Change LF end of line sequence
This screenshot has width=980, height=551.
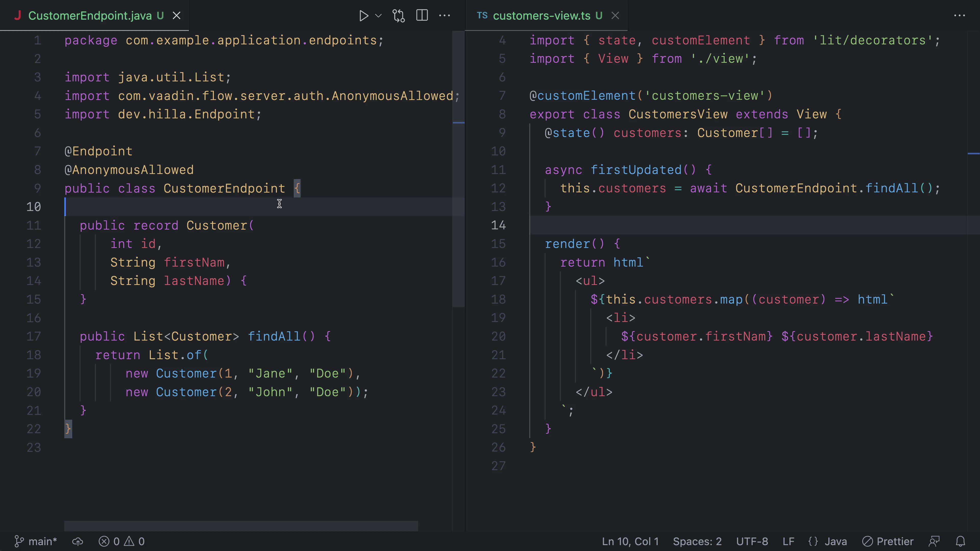[x=788, y=541]
